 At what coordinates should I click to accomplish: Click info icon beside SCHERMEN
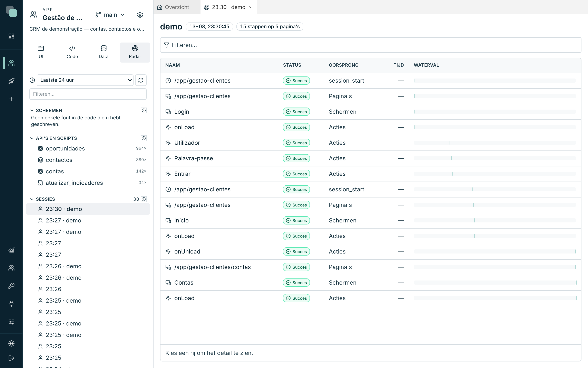tap(144, 110)
